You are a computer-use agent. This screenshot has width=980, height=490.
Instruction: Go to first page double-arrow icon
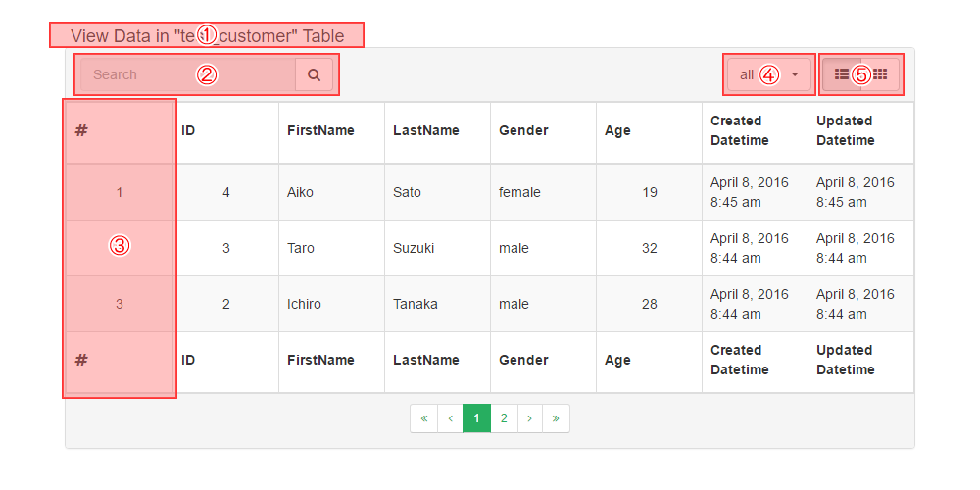[423, 418]
